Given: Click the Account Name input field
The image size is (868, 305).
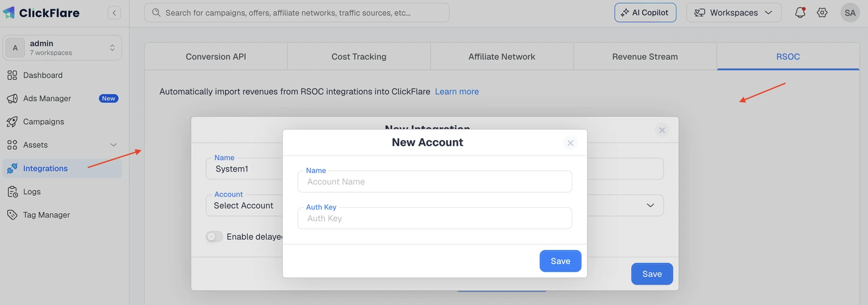Looking at the screenshot, I should coord(435,182).
